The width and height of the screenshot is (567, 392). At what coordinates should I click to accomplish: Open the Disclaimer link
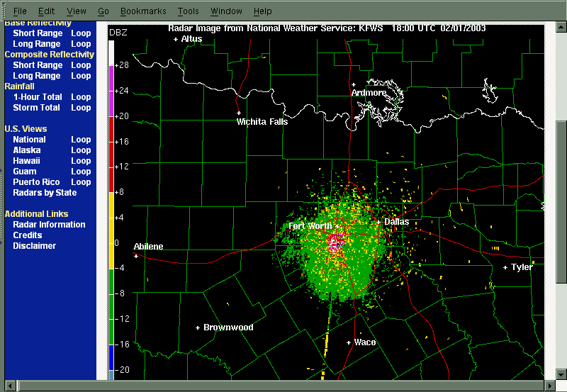click(x=34, y=246)
